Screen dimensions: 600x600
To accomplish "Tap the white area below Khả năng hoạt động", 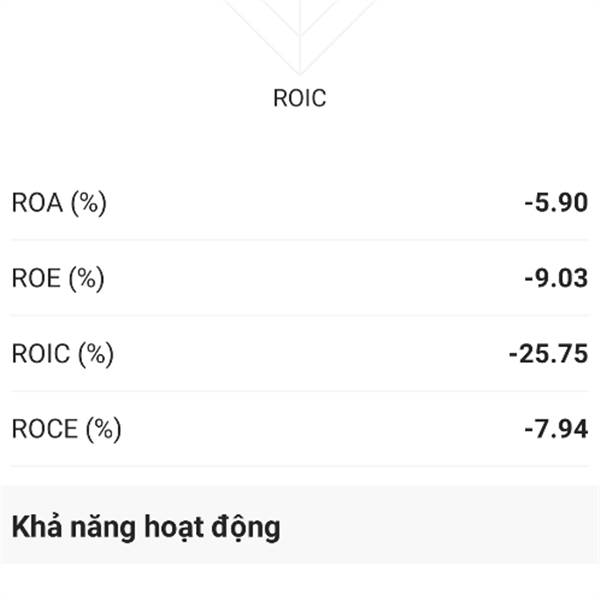I will click(x=300, y=582).
